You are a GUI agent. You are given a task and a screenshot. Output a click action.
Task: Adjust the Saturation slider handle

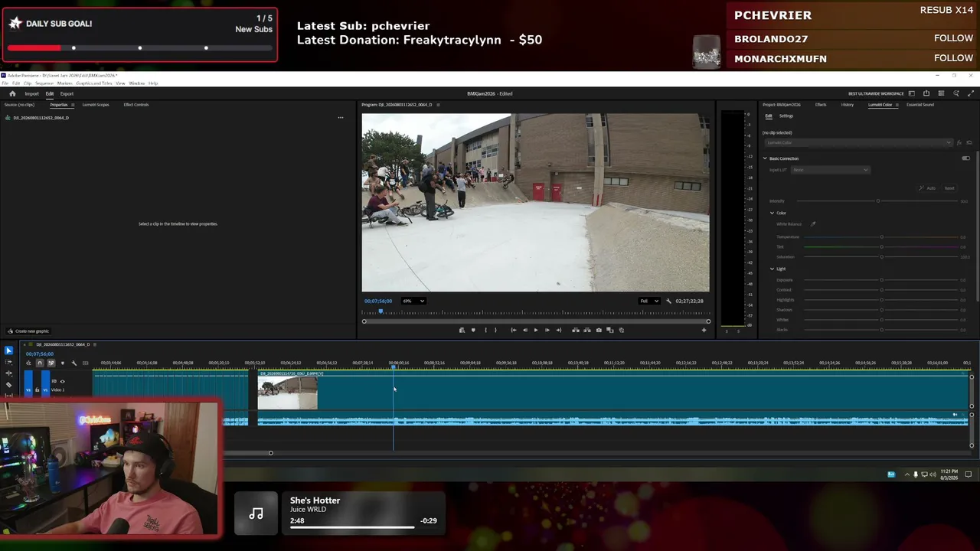[x=882, y=257]
